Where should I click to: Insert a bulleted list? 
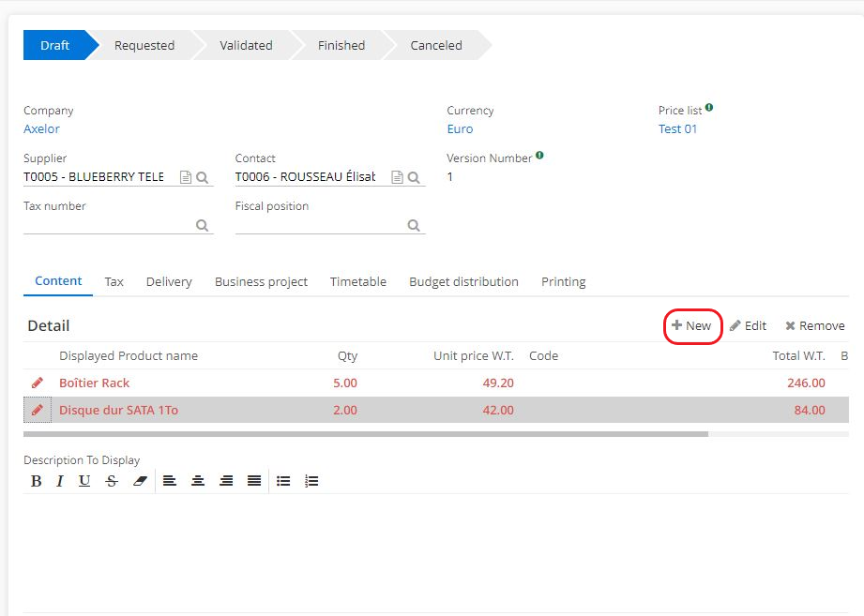click(x=283, y=481)
